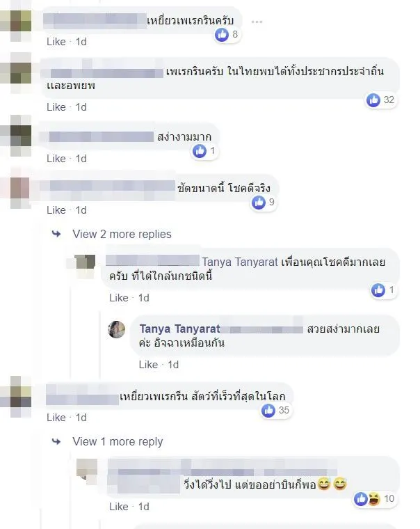Viewport: 420px width, 529px height.
Task: Click Tanya Tanyarat mention in reply
Action: [240, 262]
